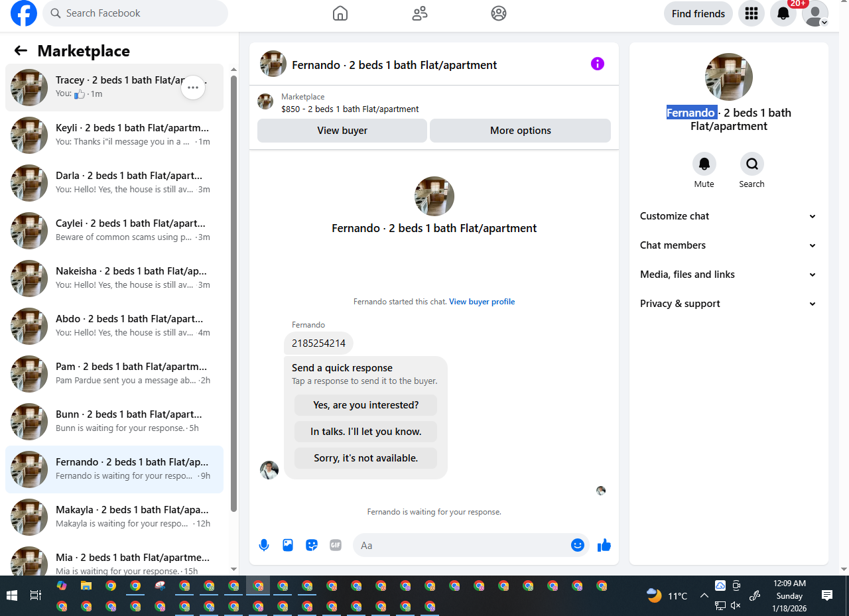Click the listing photo in chat header
This screenshot has width=849, height=616.
pos(273,64)
